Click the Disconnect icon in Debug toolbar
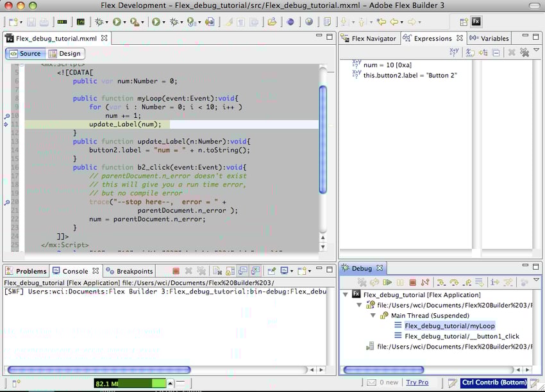545x392 pixels. coord(426,282)
